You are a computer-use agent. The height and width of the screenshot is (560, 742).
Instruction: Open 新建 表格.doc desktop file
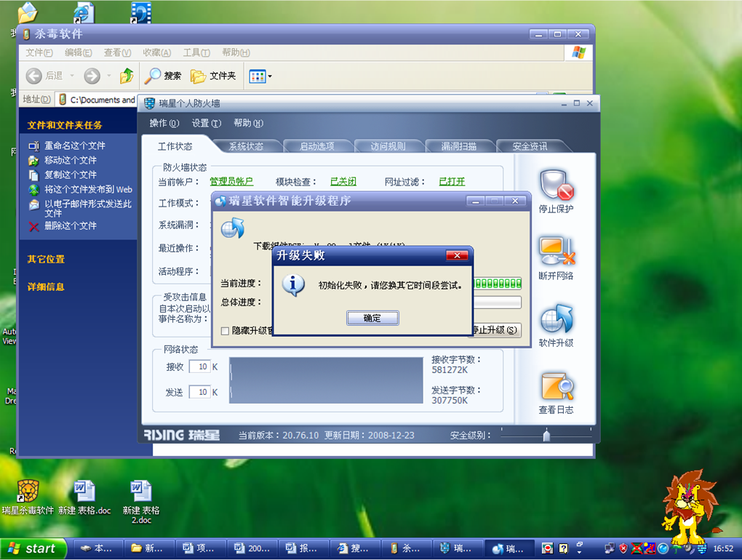click(x=84, y=491)
